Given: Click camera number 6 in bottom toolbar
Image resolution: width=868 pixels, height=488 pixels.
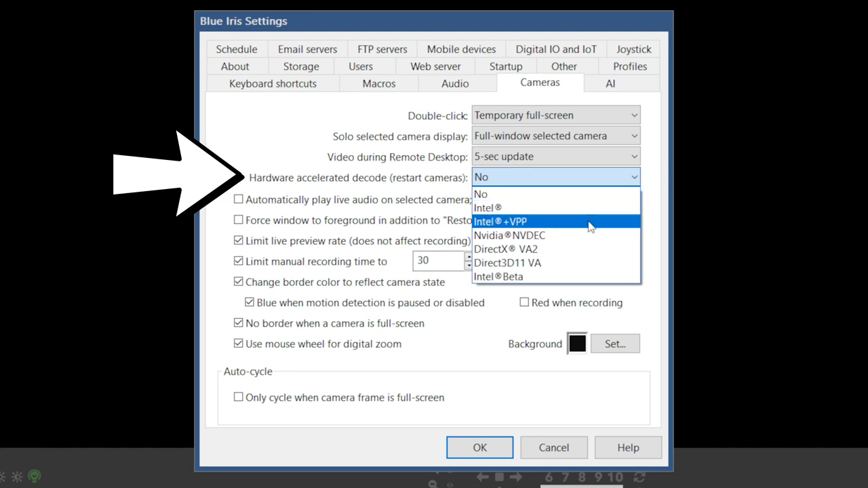Looking at the screenshot, I should click(x=549, y=477).
